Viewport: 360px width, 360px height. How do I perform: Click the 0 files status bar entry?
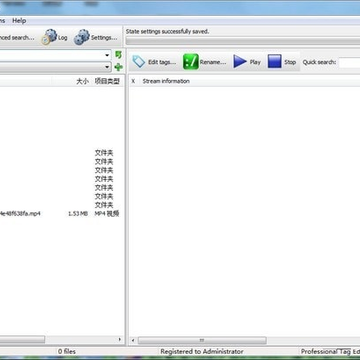pyautogui.click(x=67, y=351)
